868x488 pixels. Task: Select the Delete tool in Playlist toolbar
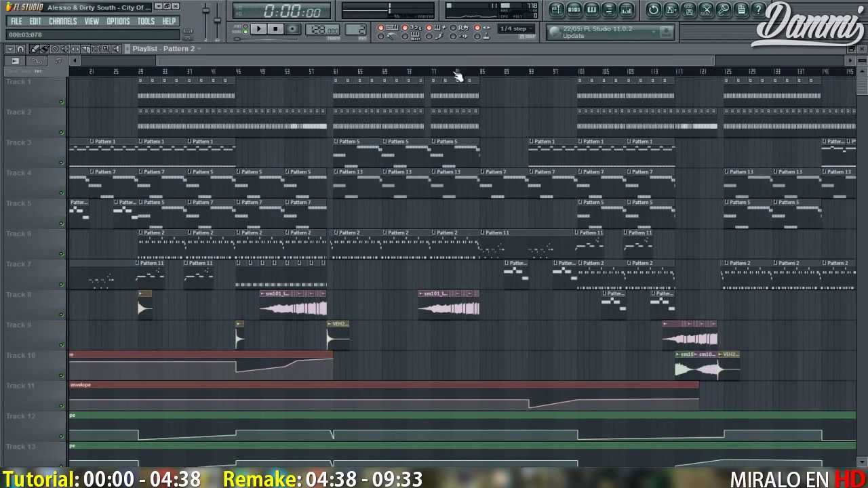coord(54,49)
